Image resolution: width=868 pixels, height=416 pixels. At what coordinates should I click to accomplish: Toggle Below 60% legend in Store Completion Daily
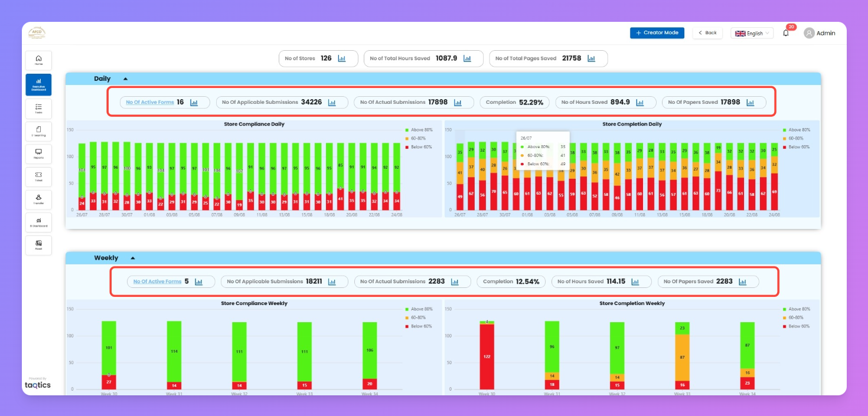799,147
